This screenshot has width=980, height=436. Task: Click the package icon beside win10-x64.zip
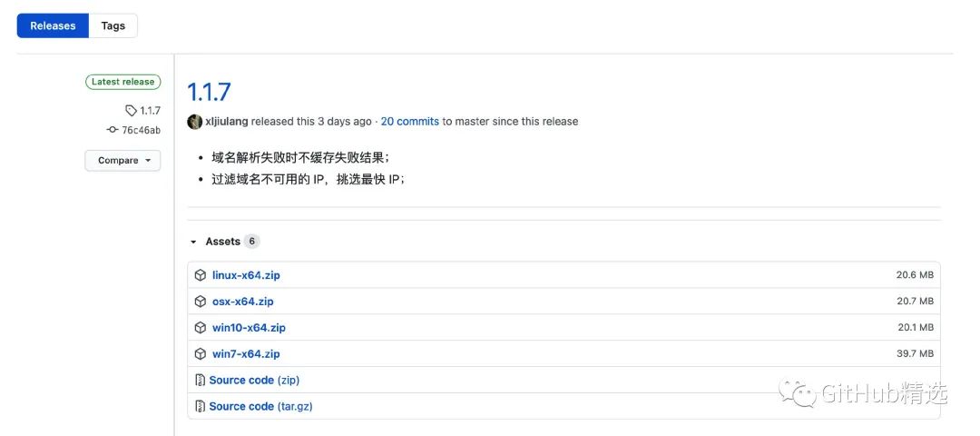(200, 328)
